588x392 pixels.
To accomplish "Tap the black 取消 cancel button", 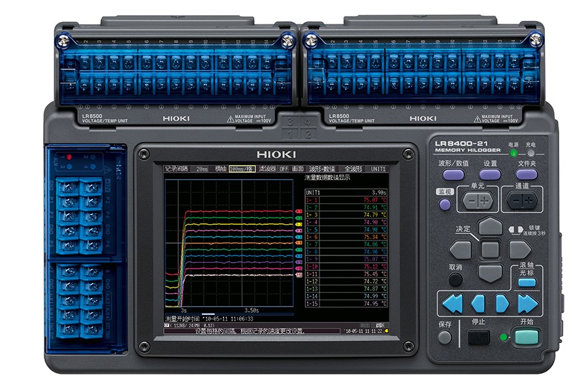I will coord(455,280).
